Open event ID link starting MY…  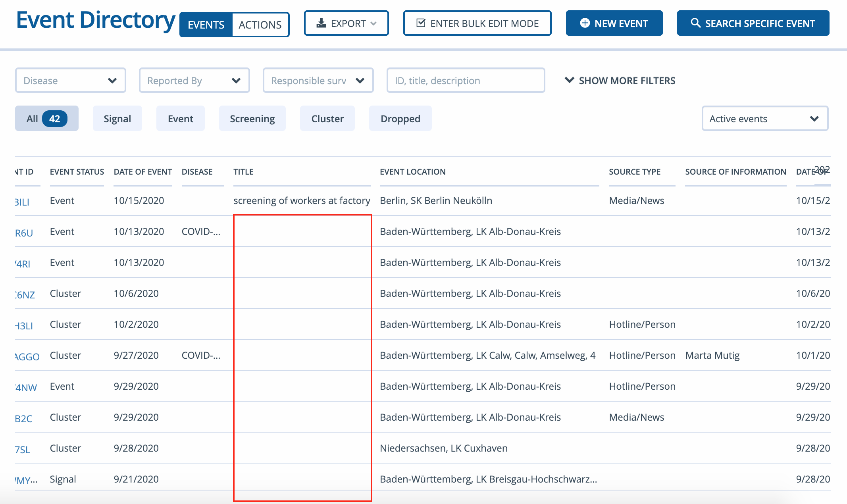26,481
